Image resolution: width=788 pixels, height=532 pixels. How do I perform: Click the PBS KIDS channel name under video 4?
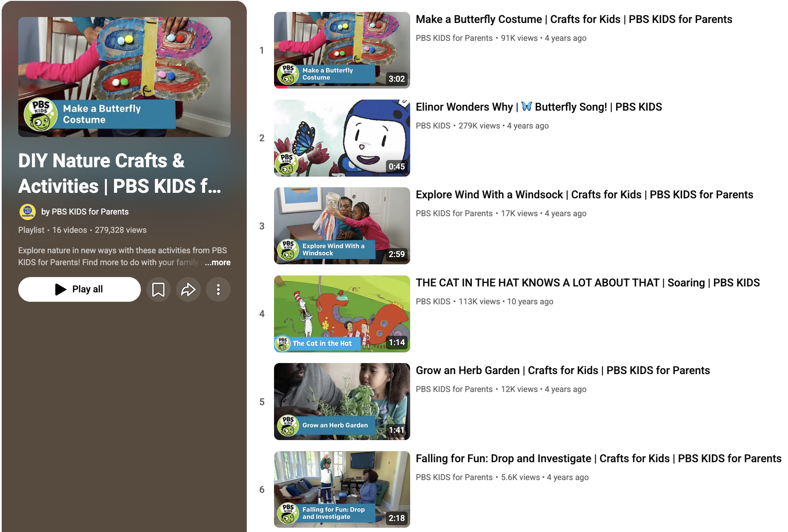click(433, 301)
